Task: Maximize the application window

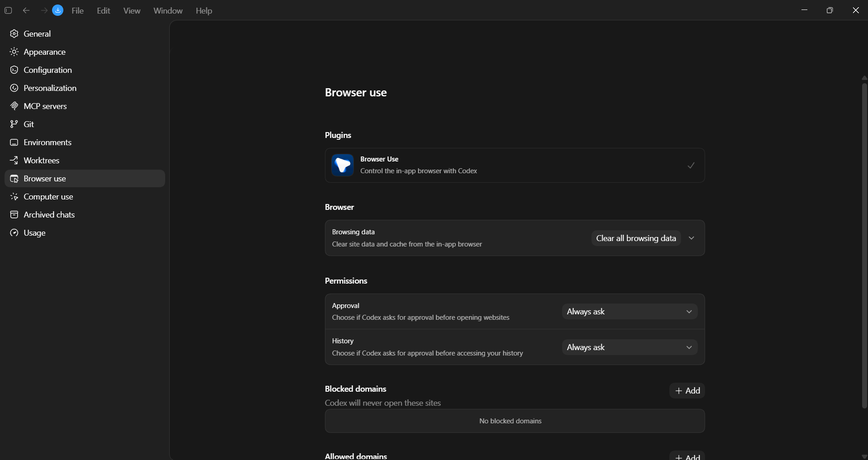Action: pos(830,10)
